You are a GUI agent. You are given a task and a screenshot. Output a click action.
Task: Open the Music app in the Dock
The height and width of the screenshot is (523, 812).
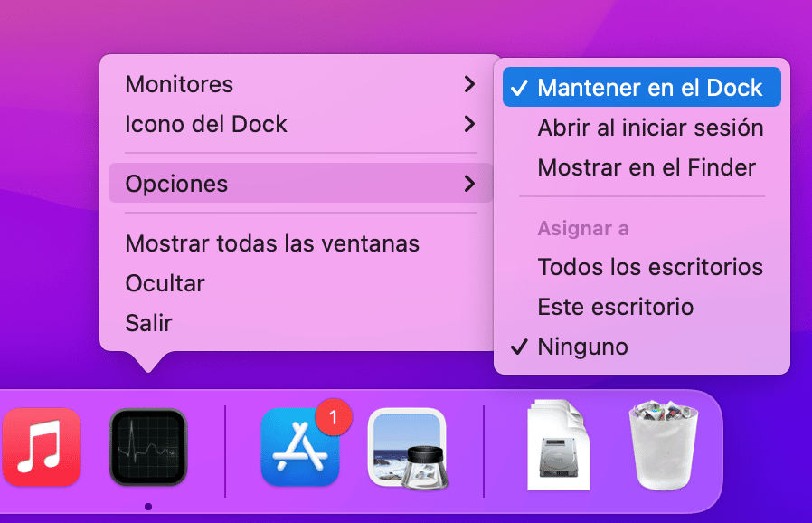coord(42,447)
